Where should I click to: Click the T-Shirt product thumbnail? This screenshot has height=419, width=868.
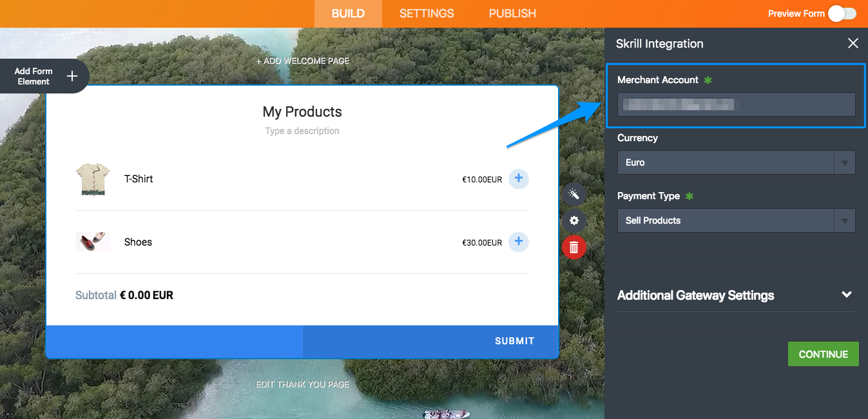coord(93,179)
